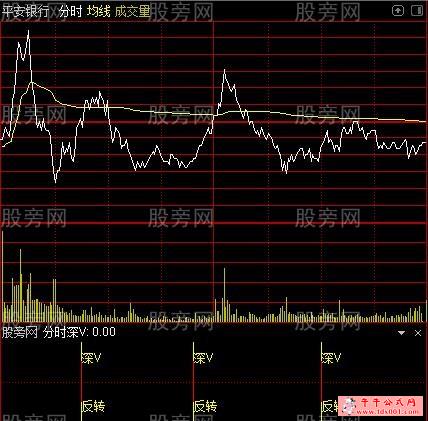
Task: Open the indicator panel dropdown triangle
Action: point(401,333)
